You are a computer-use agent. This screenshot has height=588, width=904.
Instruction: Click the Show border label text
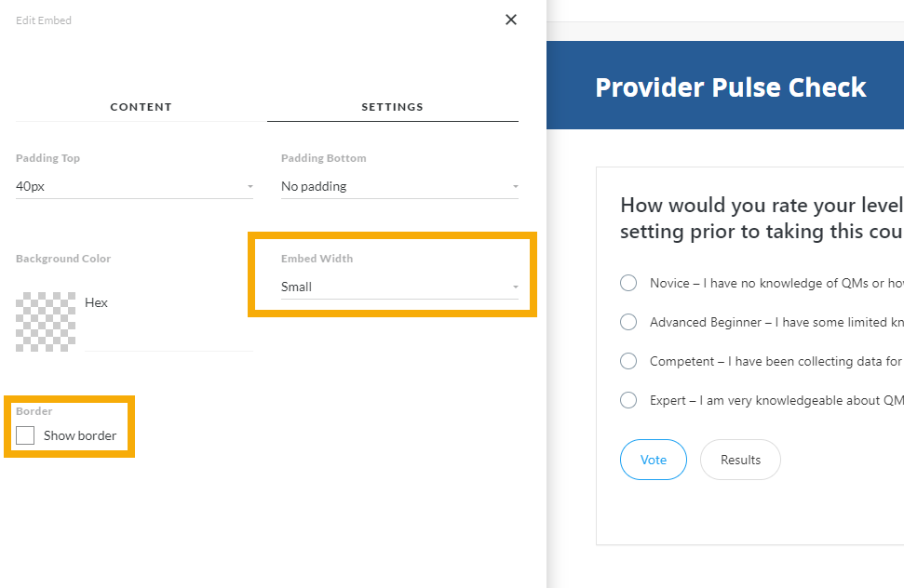pyautogui.click(x=80, y=435)
